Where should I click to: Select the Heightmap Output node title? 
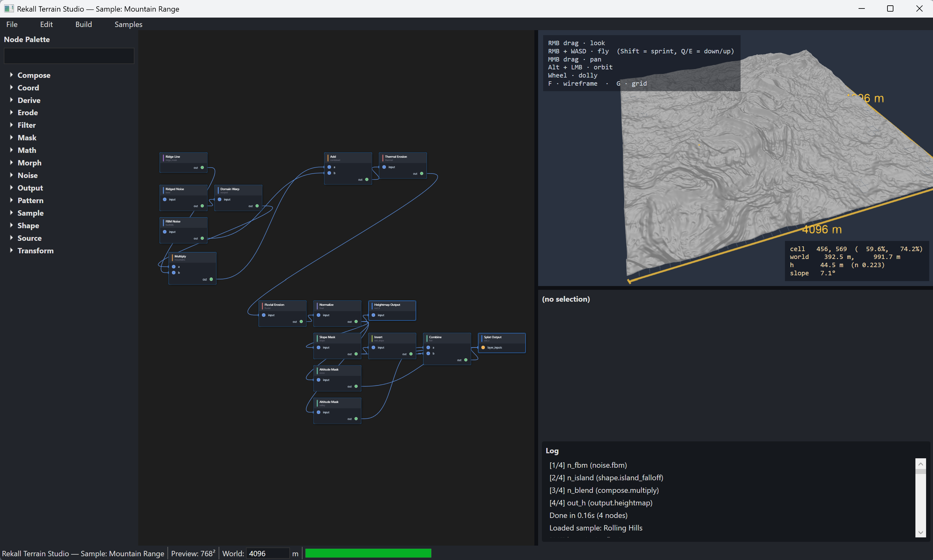click(387, 304)
